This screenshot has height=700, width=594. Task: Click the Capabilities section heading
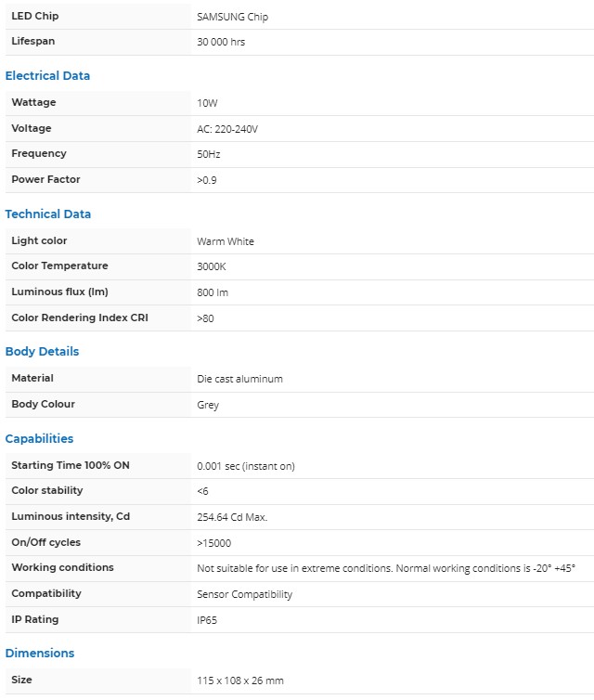pos(39,439)
